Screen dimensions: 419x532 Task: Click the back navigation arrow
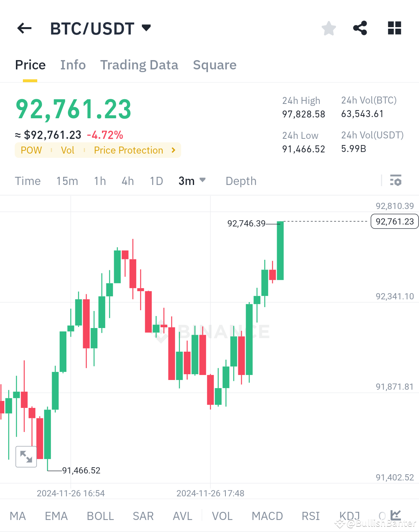[24, 28]
